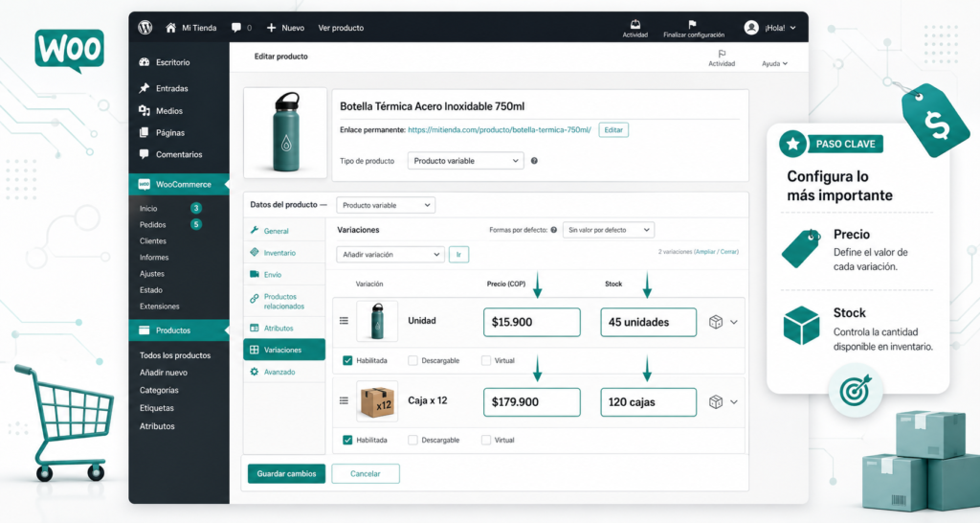This screenshot has width=980, height=523.
Task: Open Datos del producto type dropdown
Action: tap(386, 205)
